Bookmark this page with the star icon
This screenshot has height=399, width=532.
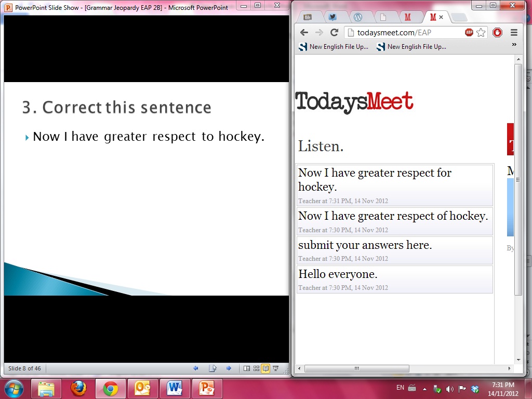coord(481,32)
